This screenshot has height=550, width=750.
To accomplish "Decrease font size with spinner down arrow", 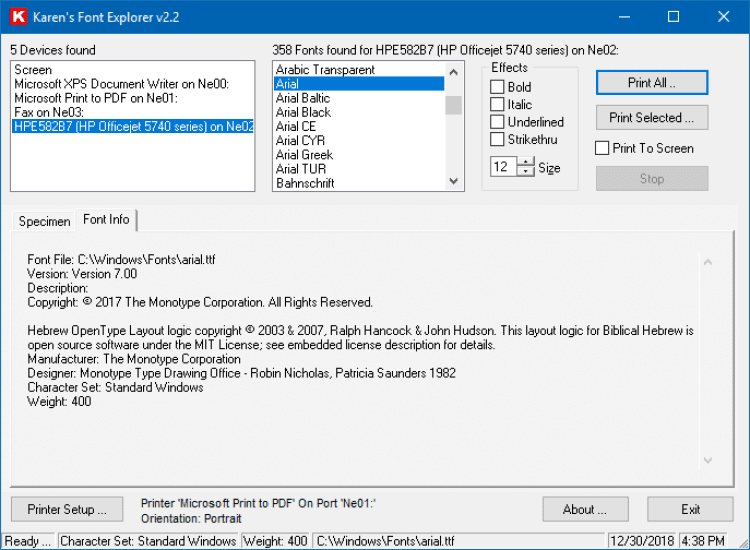I will (526, 172).
